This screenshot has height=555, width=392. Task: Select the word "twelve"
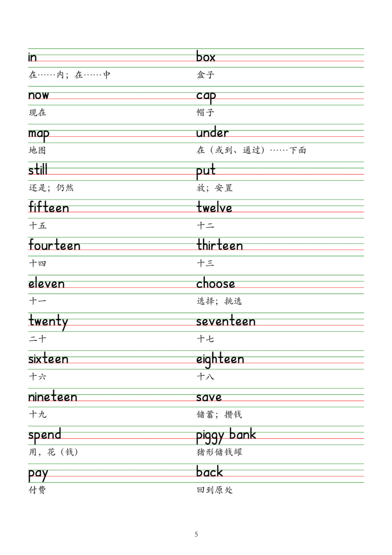(214, 208)
